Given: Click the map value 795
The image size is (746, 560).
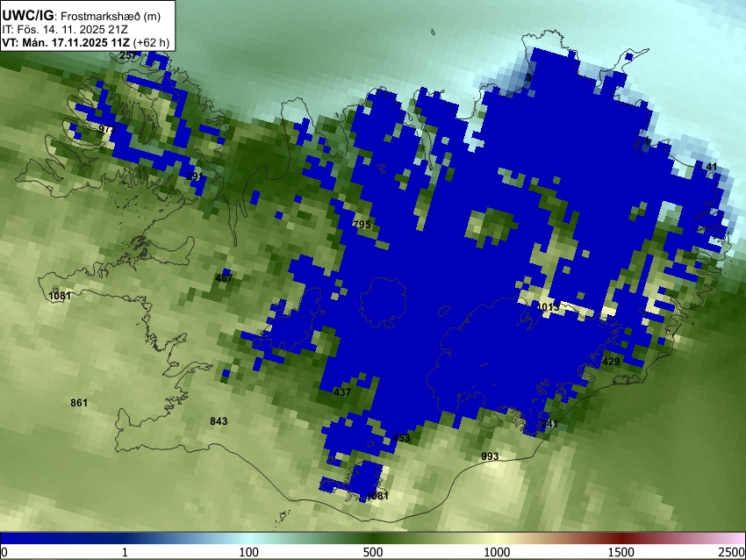Looking at the screenshot, I should (362, 224).
